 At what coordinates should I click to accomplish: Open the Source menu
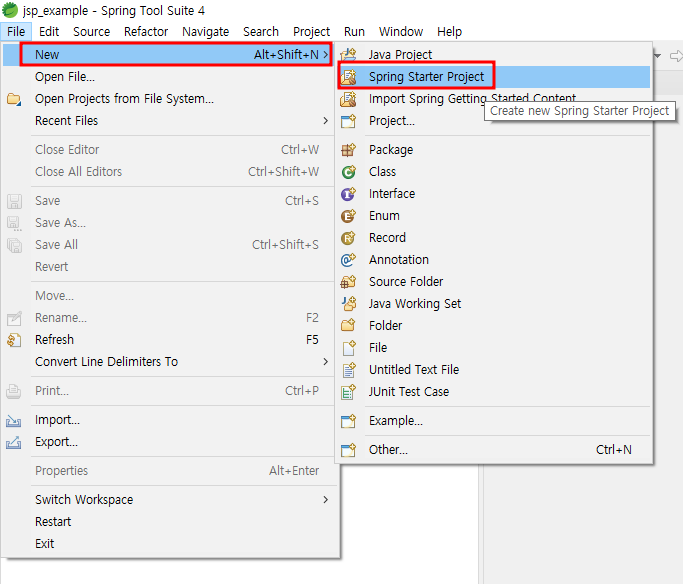[x=91, y=31]
